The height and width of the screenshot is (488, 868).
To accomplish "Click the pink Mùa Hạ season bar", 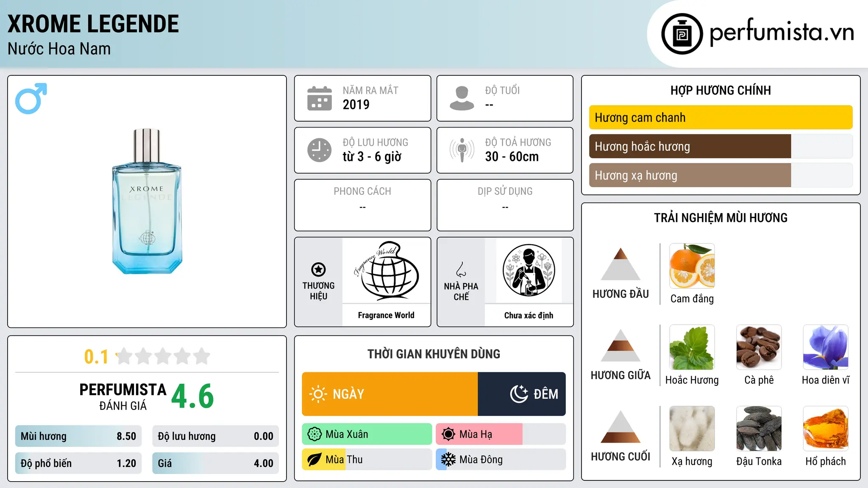I will click(x=479, y=434).
